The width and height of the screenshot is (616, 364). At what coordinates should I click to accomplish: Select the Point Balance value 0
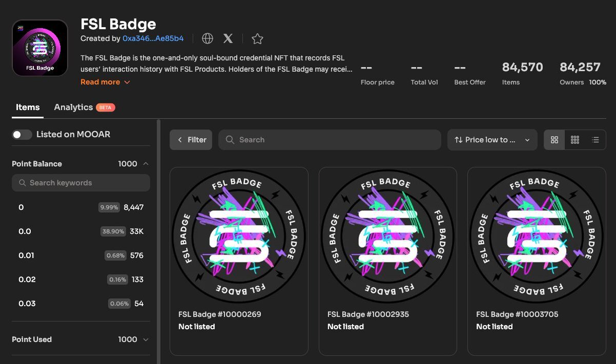(81, 207)
